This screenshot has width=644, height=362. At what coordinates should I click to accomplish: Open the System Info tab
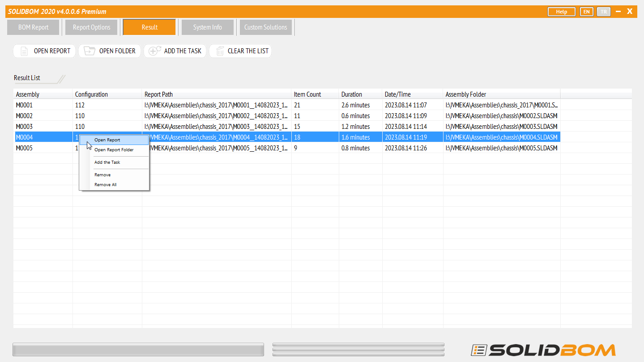pyautogui.click(x=208, y=27)
